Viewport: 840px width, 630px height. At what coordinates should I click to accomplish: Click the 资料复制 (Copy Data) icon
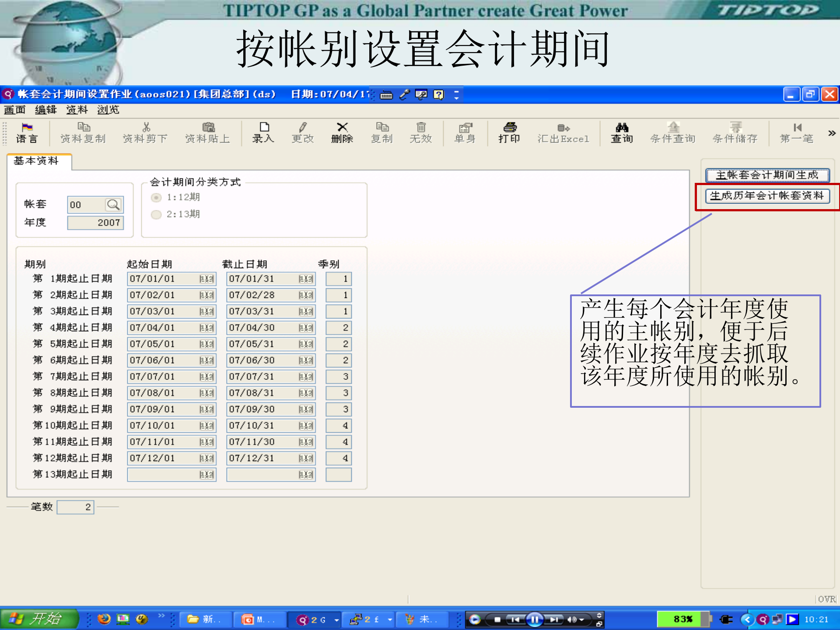click(83, 133)
